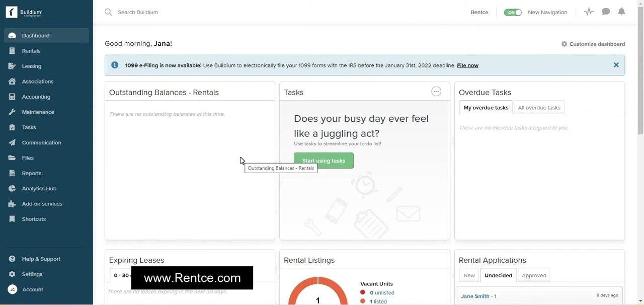The height and width of the screenshot is (305, 644).
Task: Click the Add-on services puzzle icon
Action: coord(12,204)
